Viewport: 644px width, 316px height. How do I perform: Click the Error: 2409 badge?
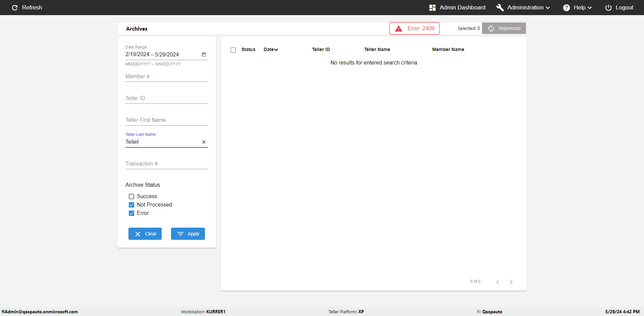[x=415, y=28]
